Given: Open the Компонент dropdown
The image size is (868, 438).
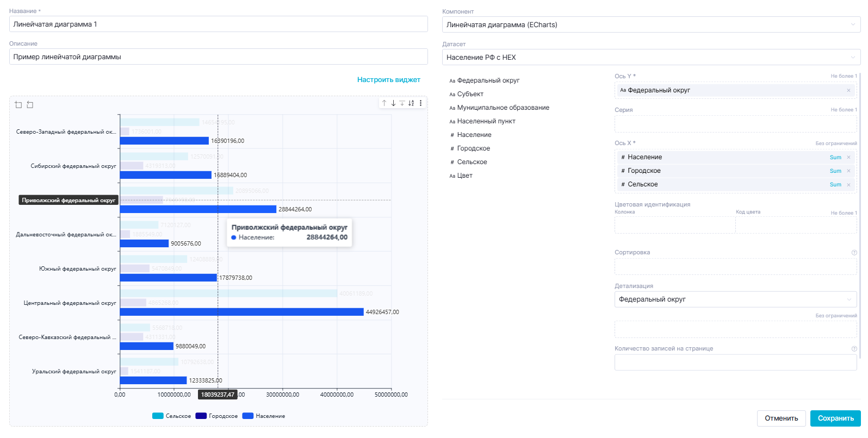Looking at the screenshot, I should [651, 25].
